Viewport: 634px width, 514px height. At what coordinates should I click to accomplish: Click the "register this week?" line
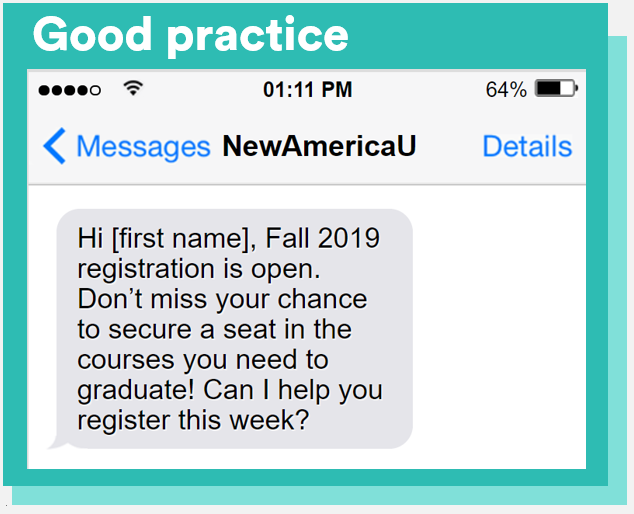(x=192, y=419)
